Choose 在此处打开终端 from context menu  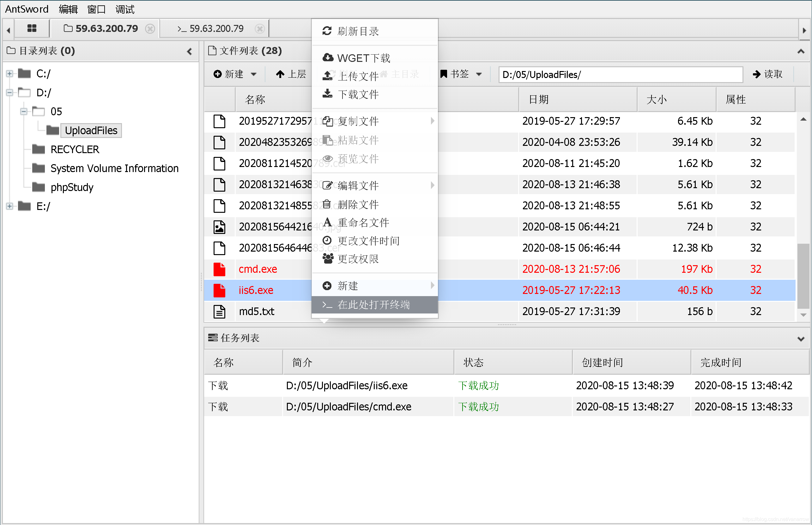coord(375,304)
